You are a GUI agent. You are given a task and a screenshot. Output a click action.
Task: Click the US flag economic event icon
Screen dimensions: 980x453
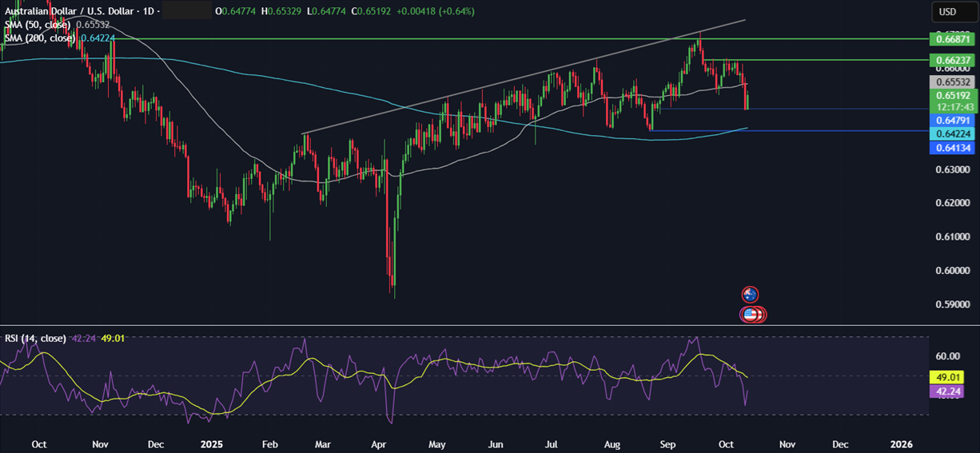751,315
